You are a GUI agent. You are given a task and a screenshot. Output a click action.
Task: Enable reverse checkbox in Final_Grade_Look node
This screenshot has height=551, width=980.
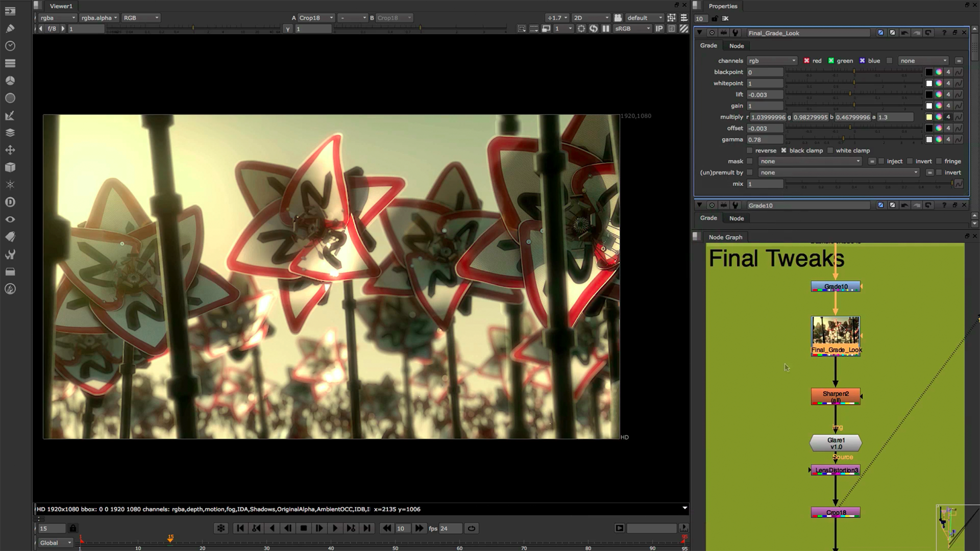click(x=749, y=150)
